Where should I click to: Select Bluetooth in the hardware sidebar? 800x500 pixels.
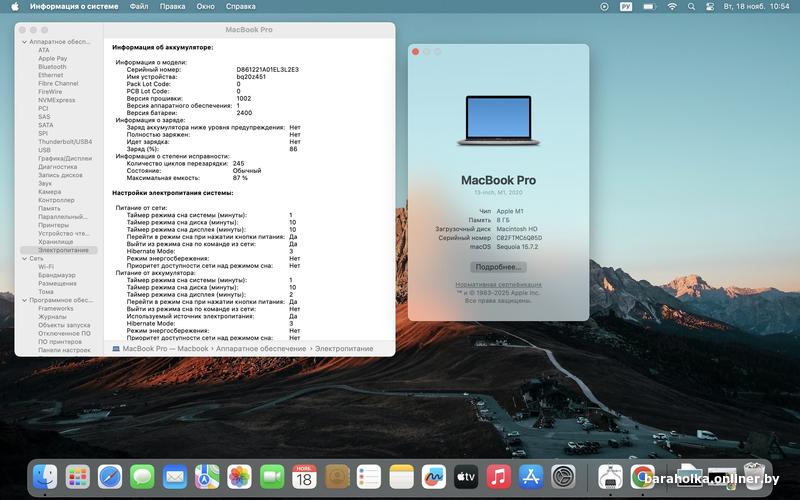52,67
